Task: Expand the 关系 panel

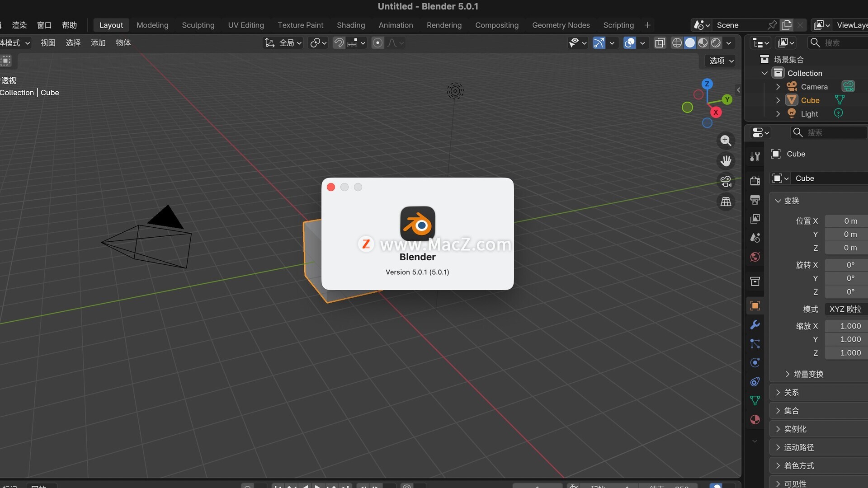Action: pos(791,392)
